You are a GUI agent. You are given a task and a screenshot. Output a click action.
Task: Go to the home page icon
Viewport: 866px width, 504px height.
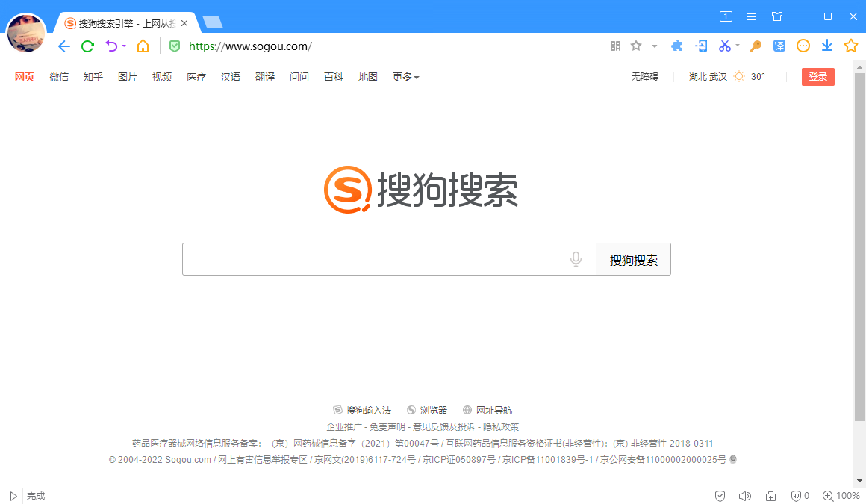143,46
